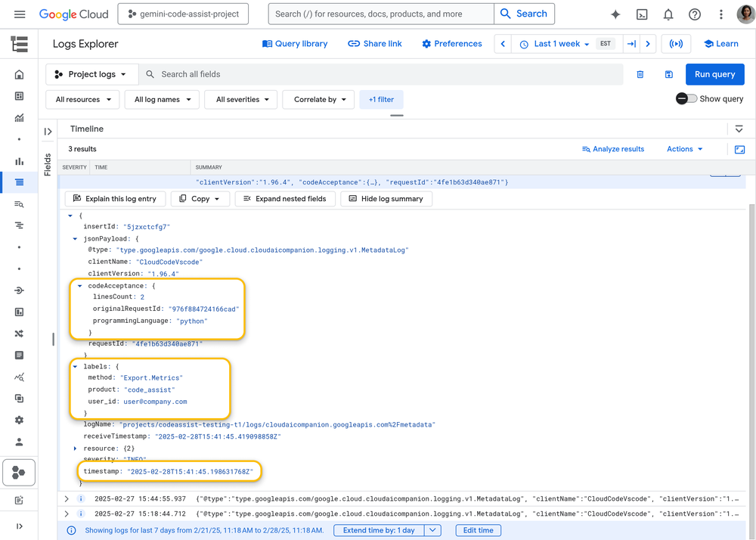This screenshot has height=540, width=756.
Task: Toggle the Show query switch
Action: 686,99
